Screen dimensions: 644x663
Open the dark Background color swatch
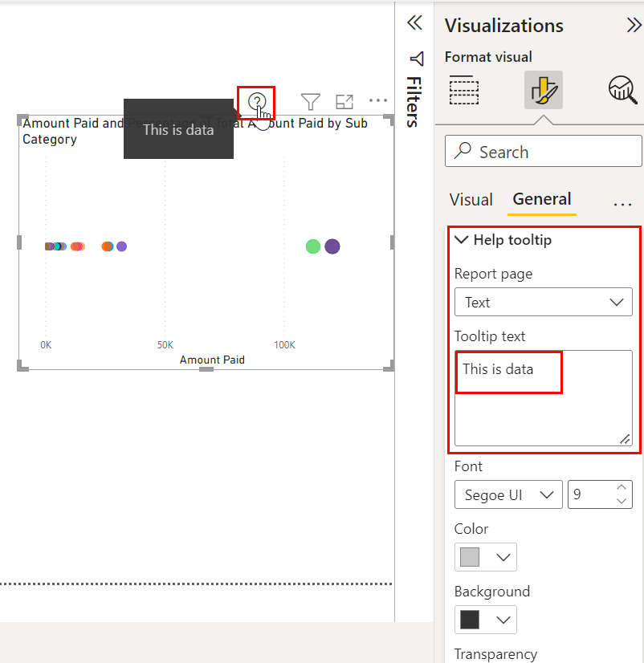point(485,620)
